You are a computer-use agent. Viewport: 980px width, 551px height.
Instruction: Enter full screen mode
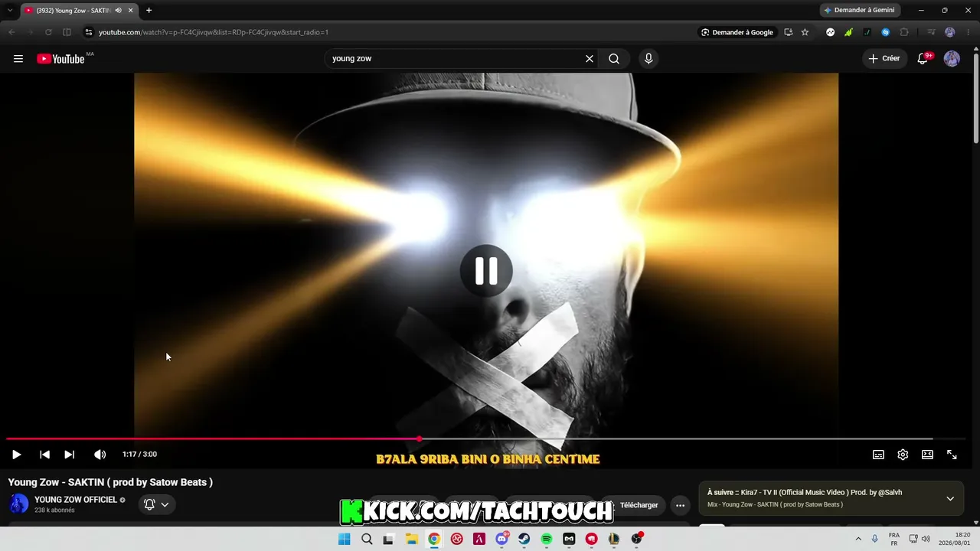click(952, 455)
